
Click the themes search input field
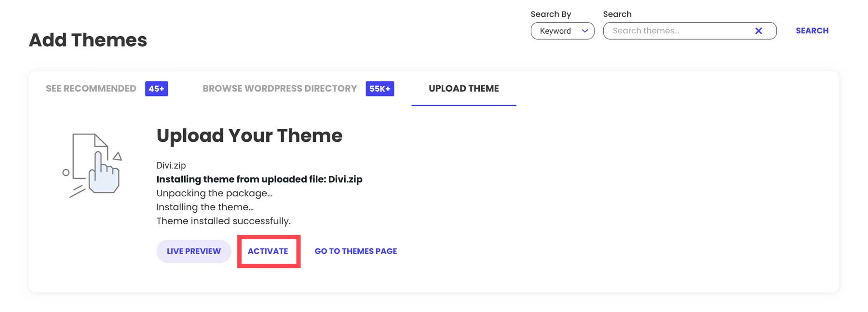coord(675,30)
